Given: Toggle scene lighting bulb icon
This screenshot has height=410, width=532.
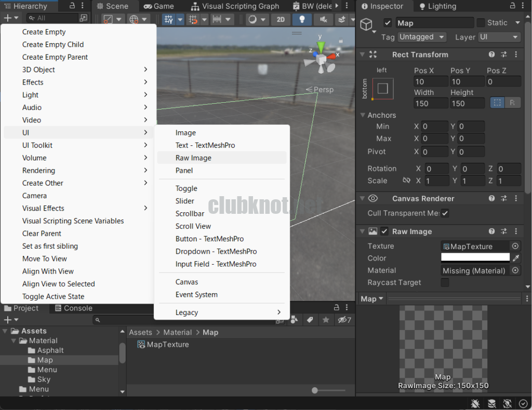Looking at the screenshot, I should point(302,20).
